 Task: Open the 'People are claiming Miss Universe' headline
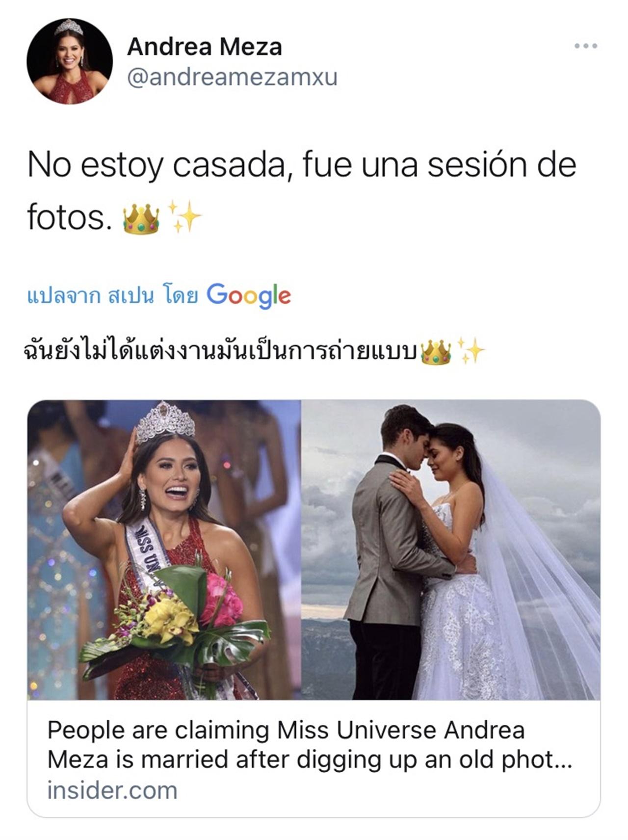309,745
